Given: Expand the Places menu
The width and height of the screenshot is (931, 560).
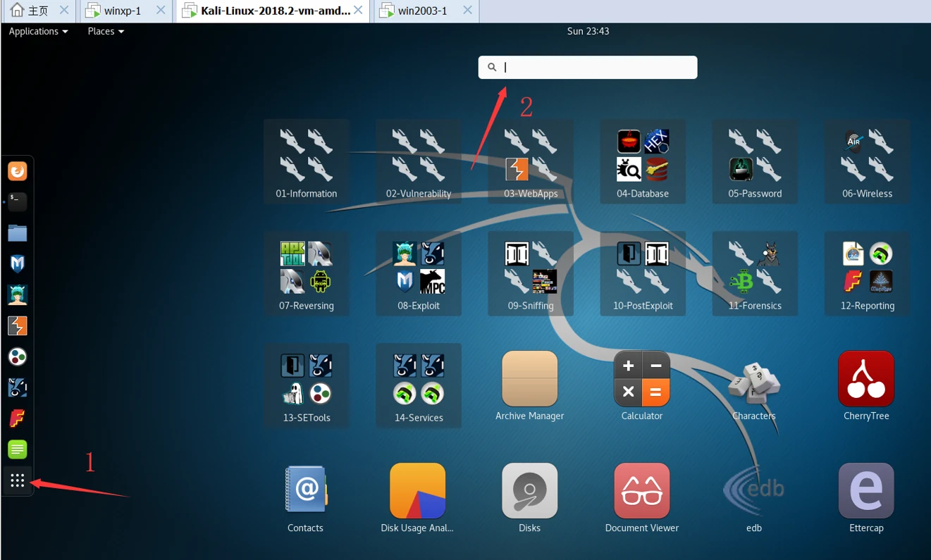Looking at the screenshot, I should pos(106,31).
